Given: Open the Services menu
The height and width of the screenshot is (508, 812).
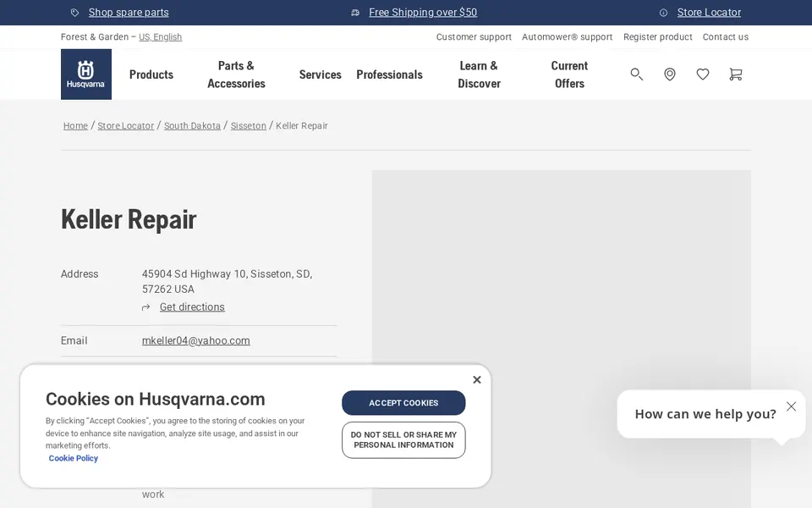Looking at the screenshot, I should tap(320, 75).
